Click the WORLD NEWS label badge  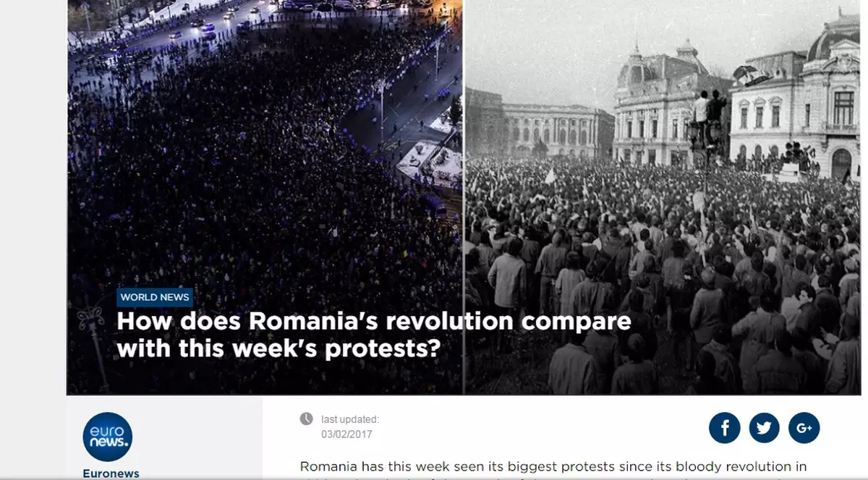[x=155, y=297]
